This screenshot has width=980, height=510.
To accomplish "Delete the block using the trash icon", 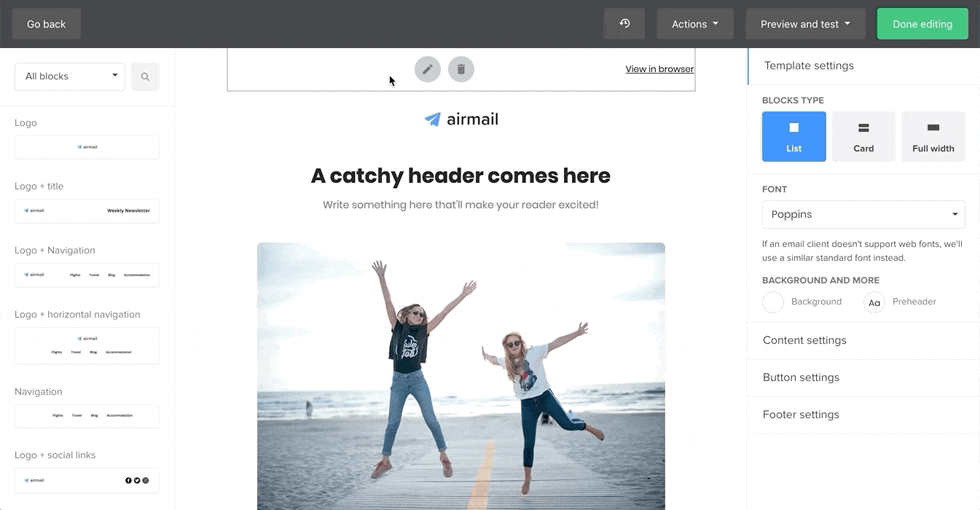I will [x=461, y=69].
